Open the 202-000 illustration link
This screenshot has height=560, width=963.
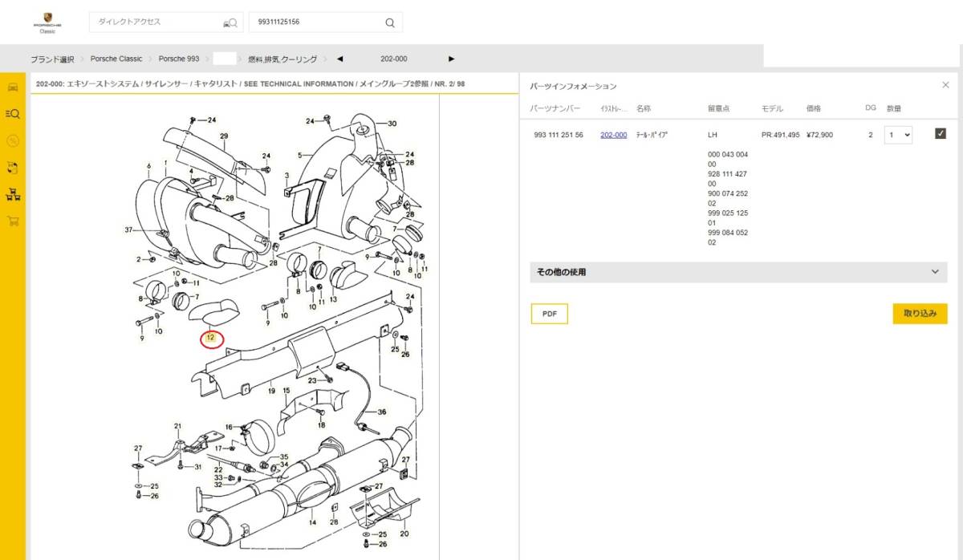coord(614,135)
